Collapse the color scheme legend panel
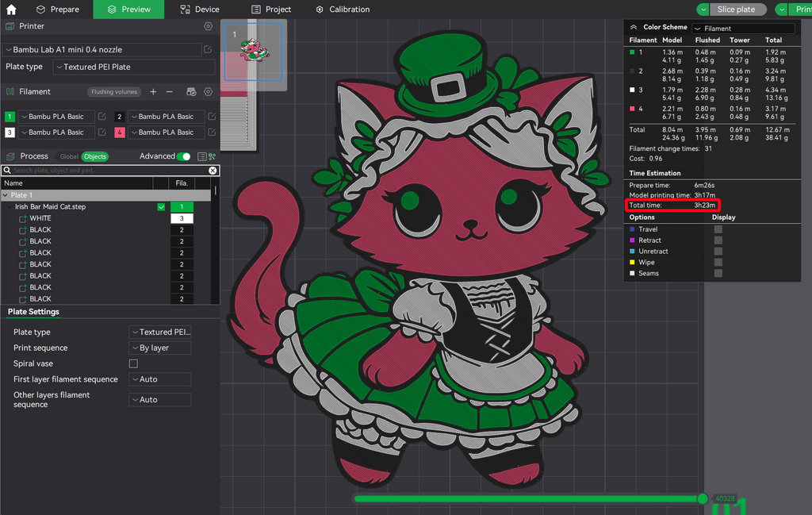This screenshot has height=515, width=812. (634, 27)
